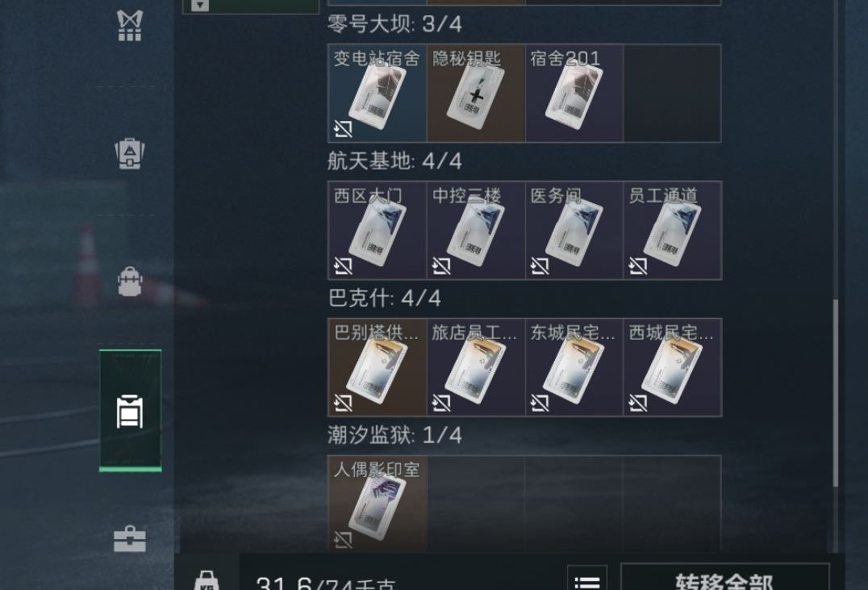Open the chest rig tab icon
The height and width of the screenshot is (590, 868).
coord(130,26)
